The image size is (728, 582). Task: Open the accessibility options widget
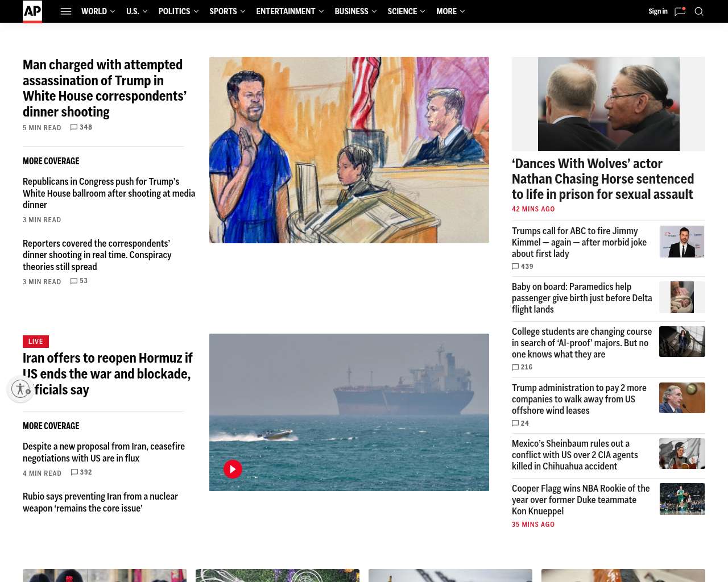(x=20, y=389)
